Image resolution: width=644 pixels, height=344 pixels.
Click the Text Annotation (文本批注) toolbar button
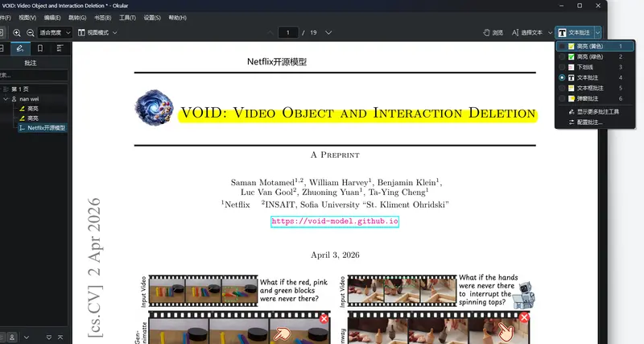(573, 32)
